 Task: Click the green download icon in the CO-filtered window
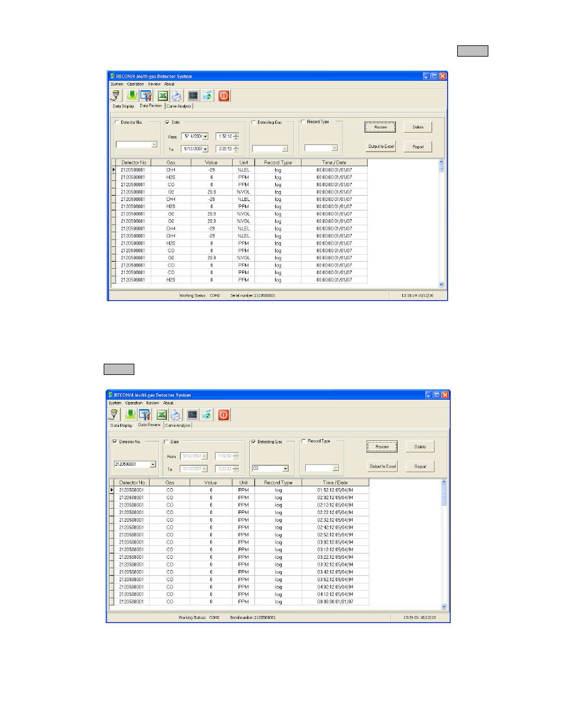click(x=130, y=414)
